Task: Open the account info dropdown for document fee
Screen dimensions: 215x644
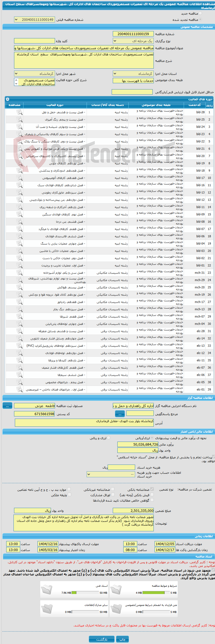Action: tap(111, 474)
